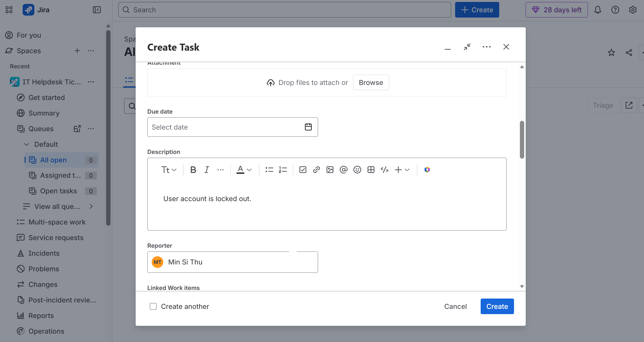Viewport: 644px width, 342px height.
Task: Check the Create another checkbox
Action: tap(153, 306)
